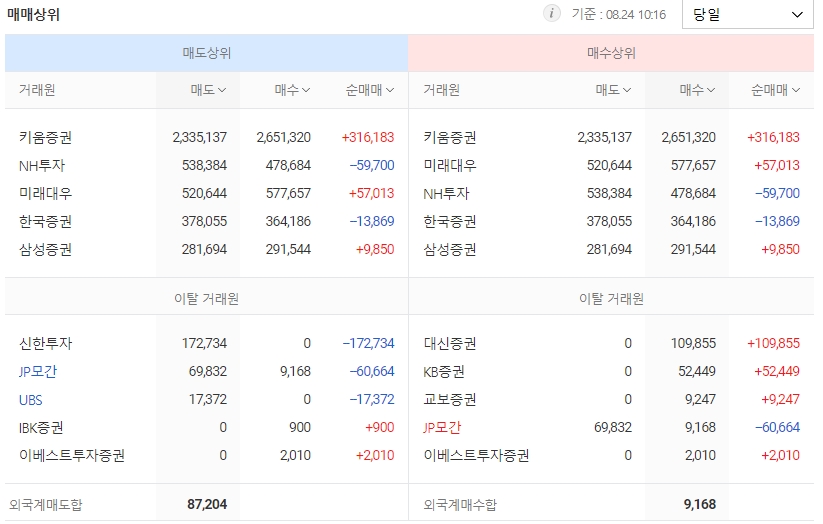Click 키움증권 in the 매도상위 list
Viewport: 823px width, 524px height.
[x=45, y=138]
